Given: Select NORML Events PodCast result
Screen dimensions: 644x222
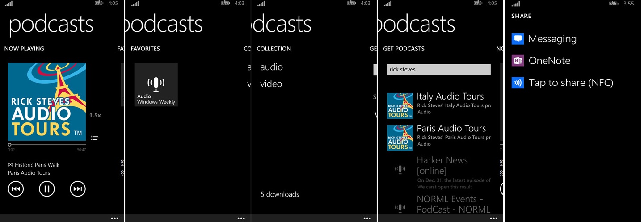Looking at the screenshot, I should [453, 204].
